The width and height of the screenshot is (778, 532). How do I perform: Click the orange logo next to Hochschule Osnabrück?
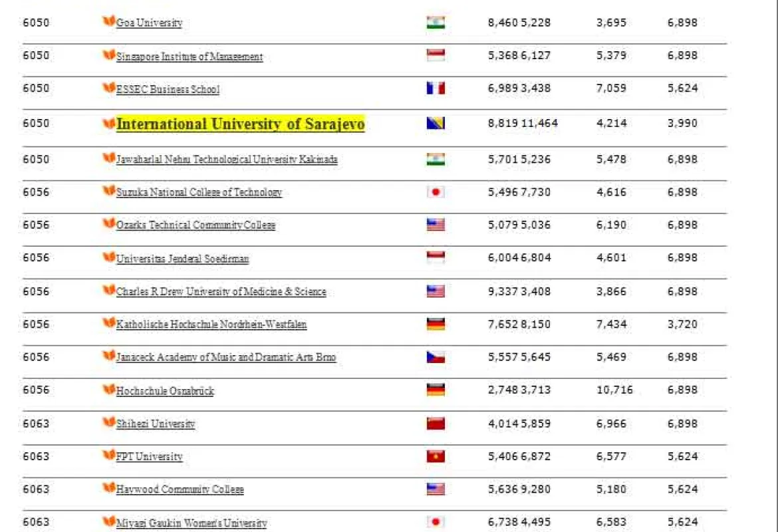(108, 390)
